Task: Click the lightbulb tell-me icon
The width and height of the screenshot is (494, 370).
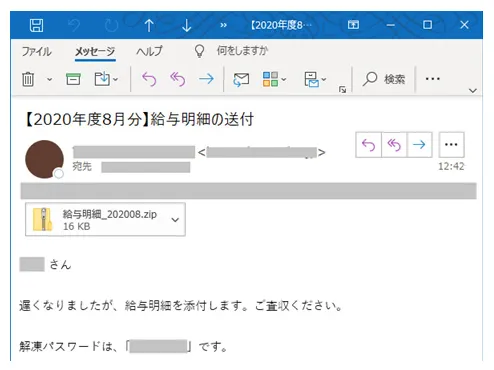Action: [x=199, y=51]
